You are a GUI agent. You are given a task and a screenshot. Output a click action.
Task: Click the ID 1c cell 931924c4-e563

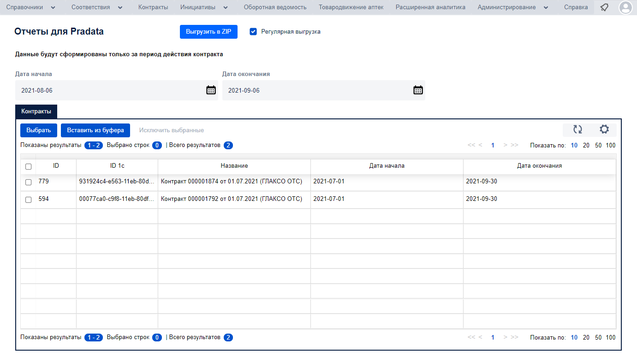pyautogui.click(x=117, y=182)
